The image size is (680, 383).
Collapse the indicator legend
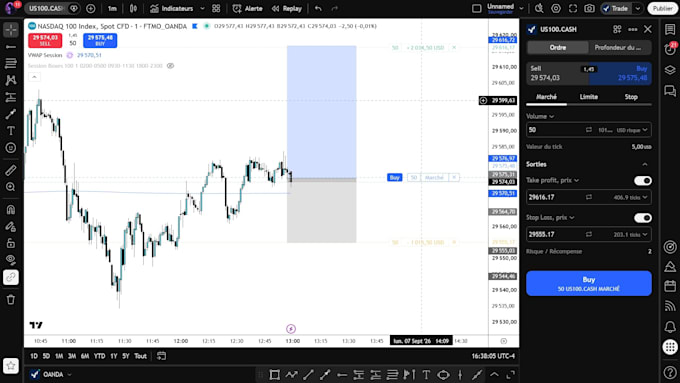pyautogui.click(x=34, y=77)
